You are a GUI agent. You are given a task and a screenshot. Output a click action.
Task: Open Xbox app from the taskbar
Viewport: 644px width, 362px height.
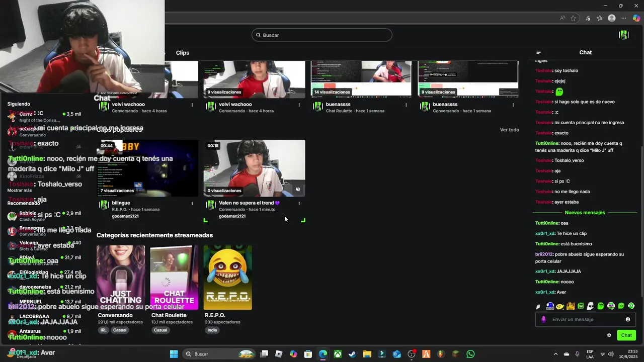coord(338,354)
